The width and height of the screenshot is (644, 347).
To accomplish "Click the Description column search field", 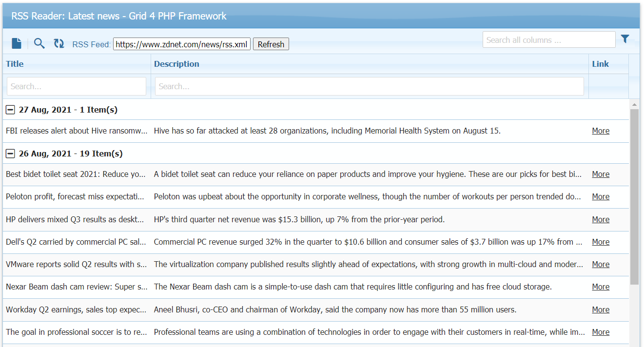I will pyautogui.click(x=369, y=86).
